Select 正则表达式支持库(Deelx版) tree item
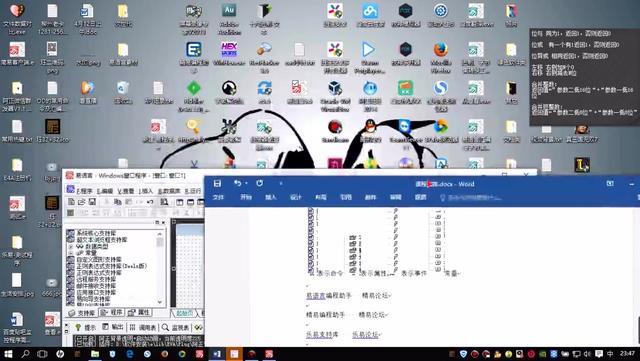Image resolution: width=640 pixels, height=361 pixels. point(112,266)
